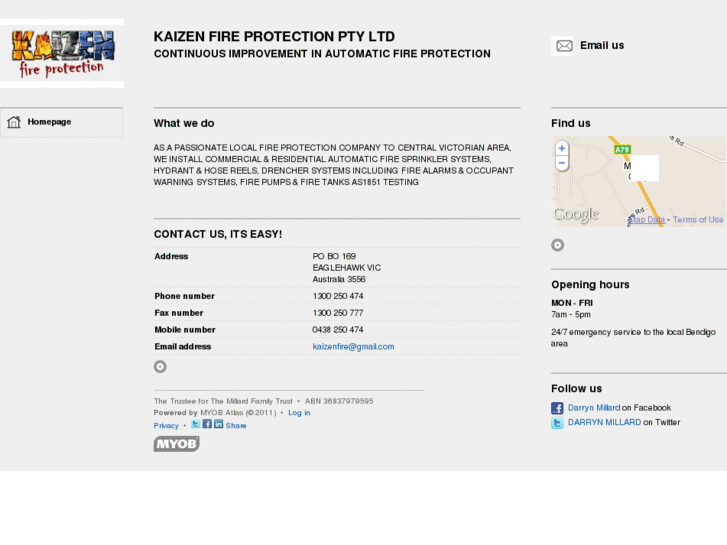The width and height of the screenshot is (727, 545).
Task: Open map Terms of Use link
Action: point(697,220)
